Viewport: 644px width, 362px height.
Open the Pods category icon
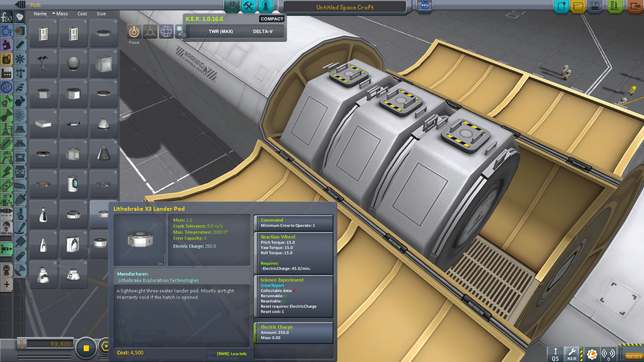(x=20, y=17)
